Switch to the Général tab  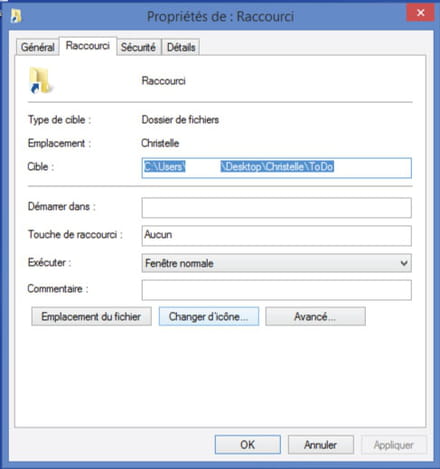coord(37,47)
